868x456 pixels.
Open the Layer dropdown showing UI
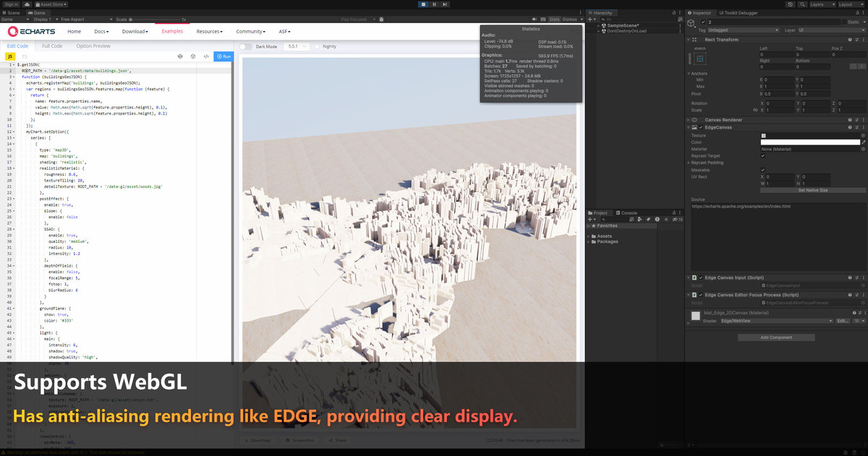coord(831,30)
